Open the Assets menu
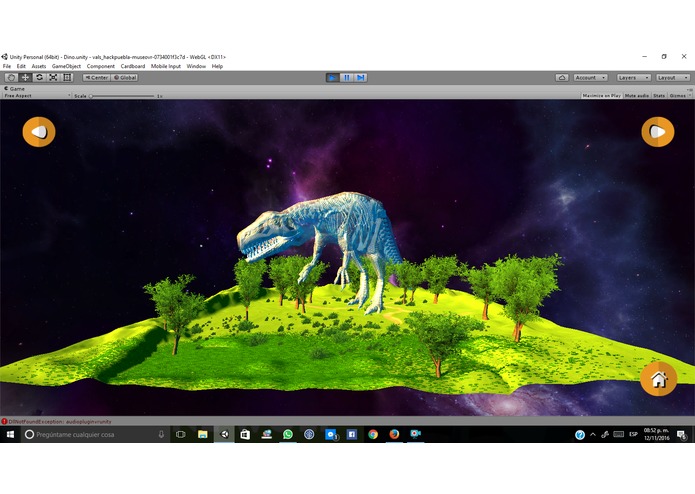Image resolution: width=695 pixels, height=494 pixels. pyautogui.click(x=39, y=66)
